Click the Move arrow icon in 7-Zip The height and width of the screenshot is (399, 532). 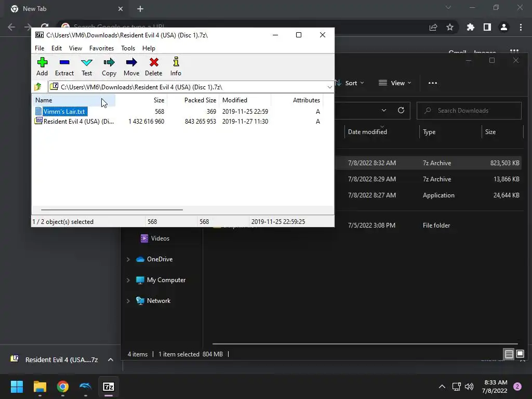(131, 66)
